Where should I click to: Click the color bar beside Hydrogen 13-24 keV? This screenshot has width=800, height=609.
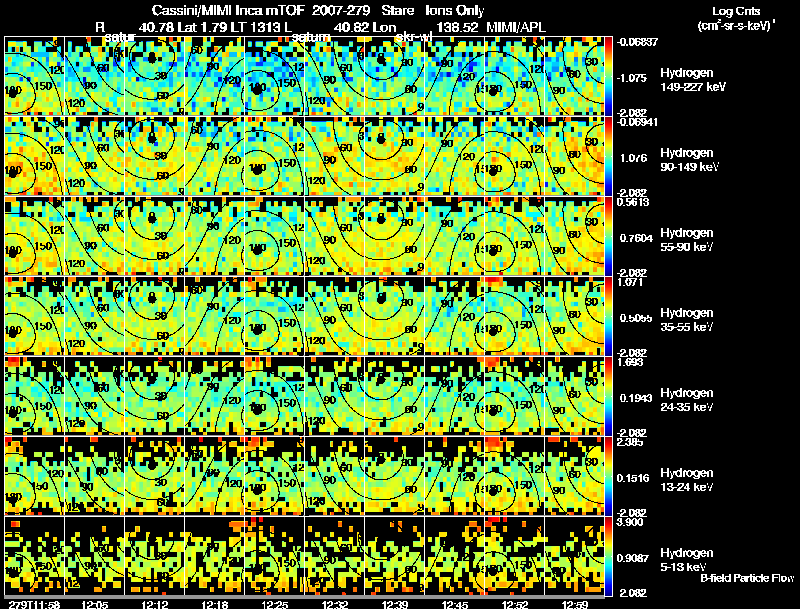[608, 476]
